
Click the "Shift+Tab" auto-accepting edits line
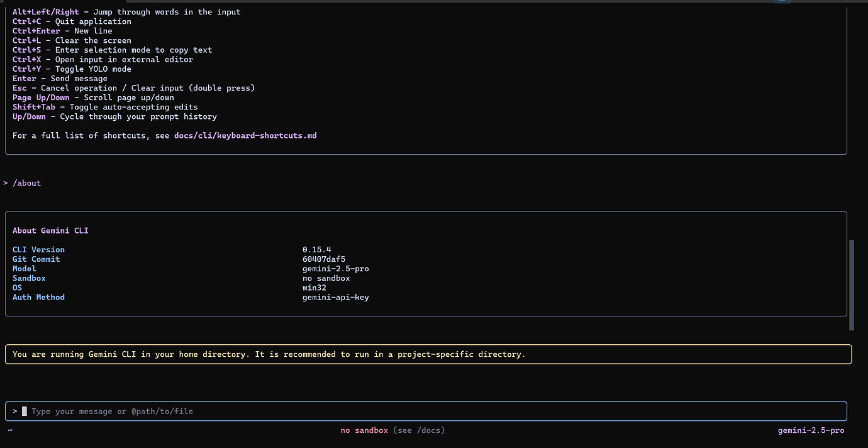point(105,107)
